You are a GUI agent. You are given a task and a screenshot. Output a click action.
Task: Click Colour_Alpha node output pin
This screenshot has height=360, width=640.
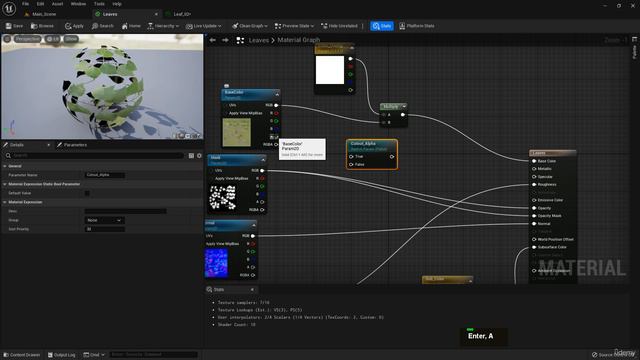392,157
